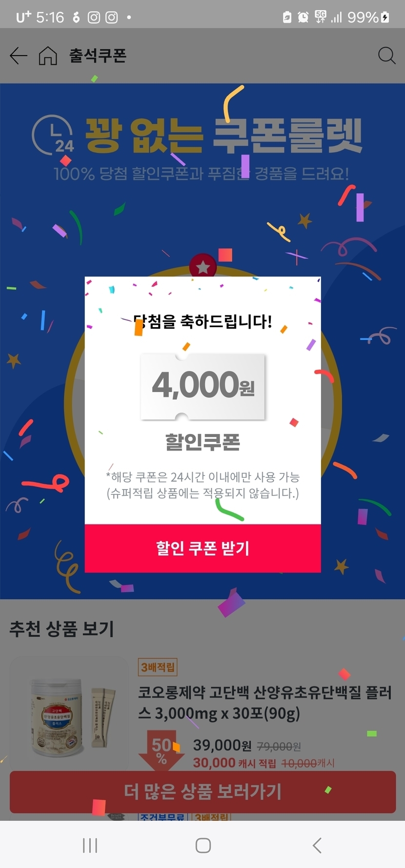
Task: Go to the home house icon
Action: [x=48, y=56]
